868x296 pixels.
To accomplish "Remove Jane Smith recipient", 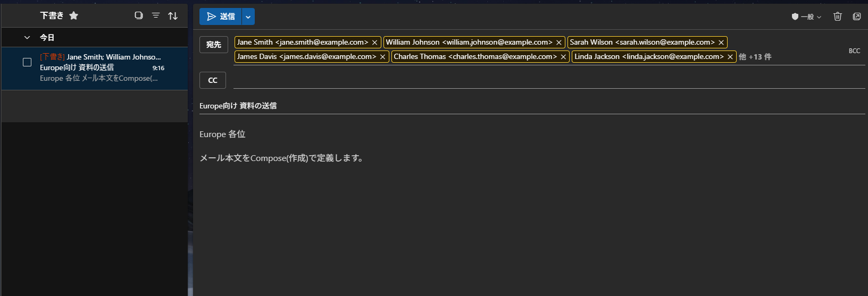I will [x=375, y=43].
